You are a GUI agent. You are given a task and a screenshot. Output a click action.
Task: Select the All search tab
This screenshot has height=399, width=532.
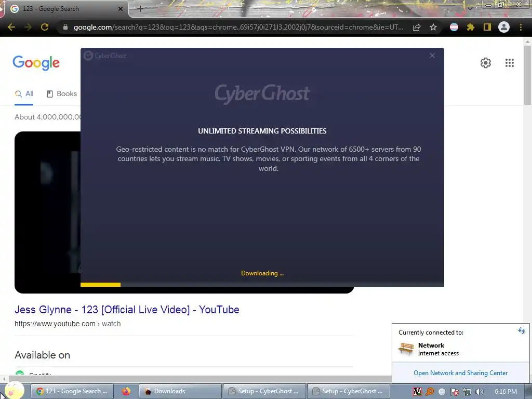pos(24,94)
